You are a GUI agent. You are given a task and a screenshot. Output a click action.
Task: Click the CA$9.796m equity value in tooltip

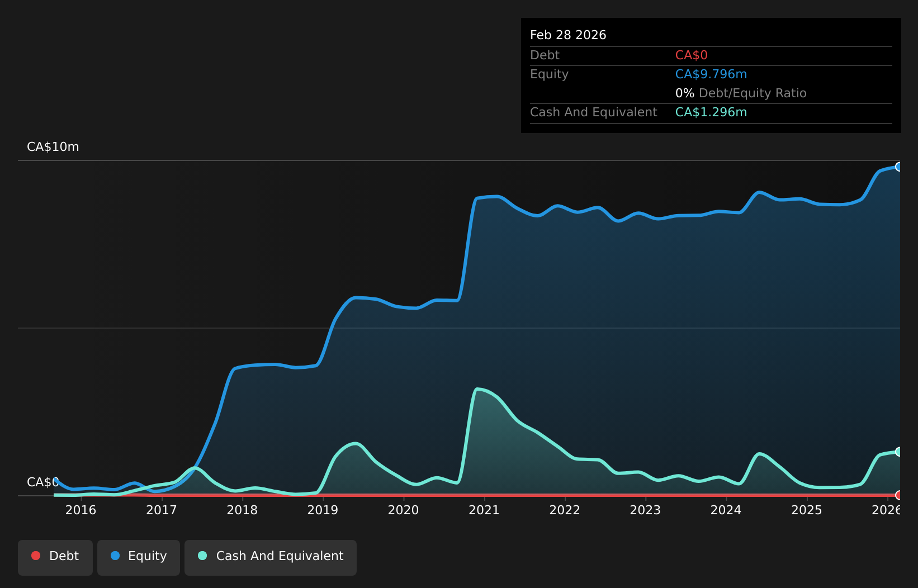[x=711, y=74]
